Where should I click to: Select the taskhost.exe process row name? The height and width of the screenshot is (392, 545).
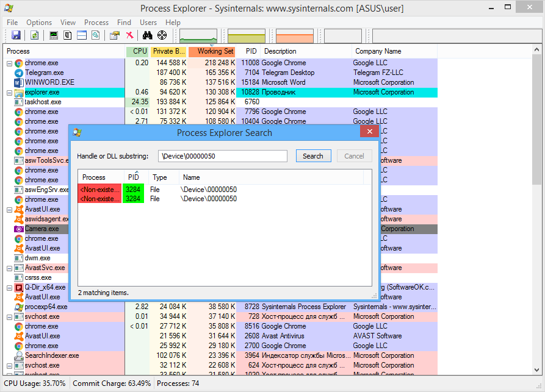[43, 102]
